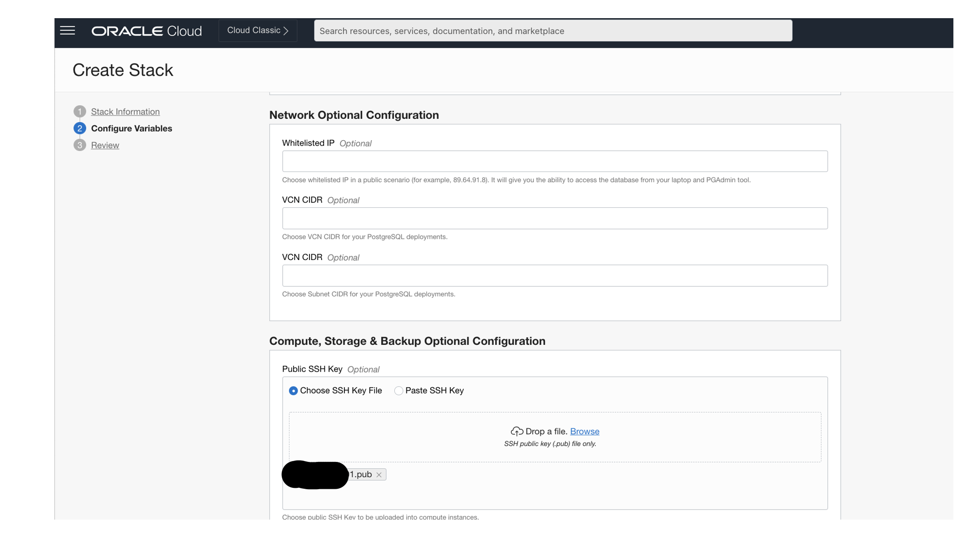The width and height of the screenshot is (972, 560).
Task: Click the cloud upload icon
Action: [x=516, y=431]
